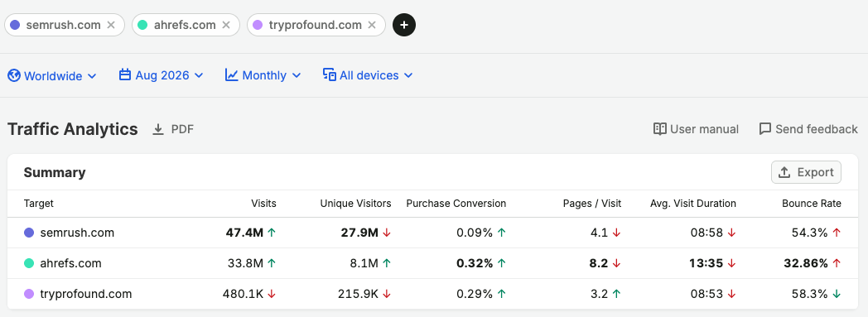
Task: Click the 8.1M unique visitors value
Action: 364,263
